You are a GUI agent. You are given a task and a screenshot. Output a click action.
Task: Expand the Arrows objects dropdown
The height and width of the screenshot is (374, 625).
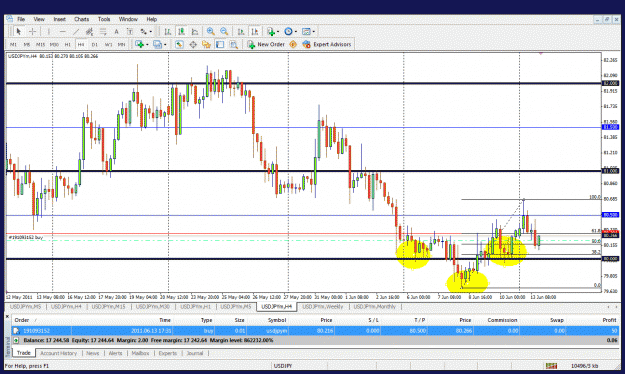[151, 32]
